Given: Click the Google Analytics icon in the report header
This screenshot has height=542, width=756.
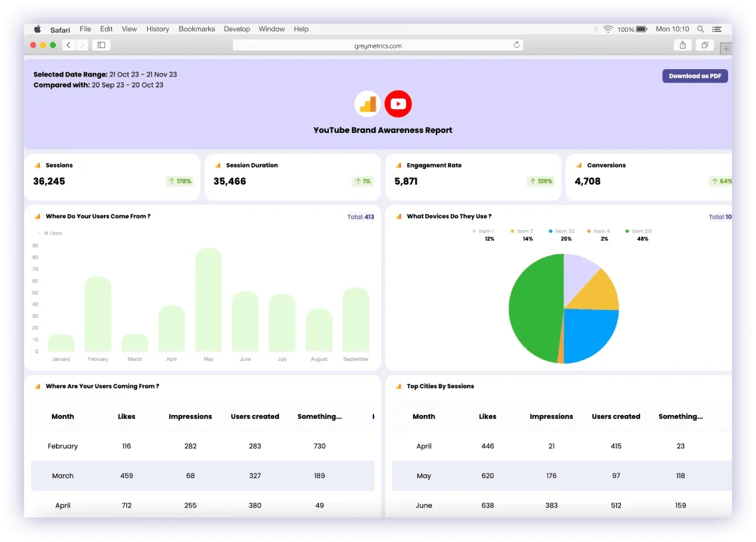Looking at the screenshot, I should (x=368, y=104).
